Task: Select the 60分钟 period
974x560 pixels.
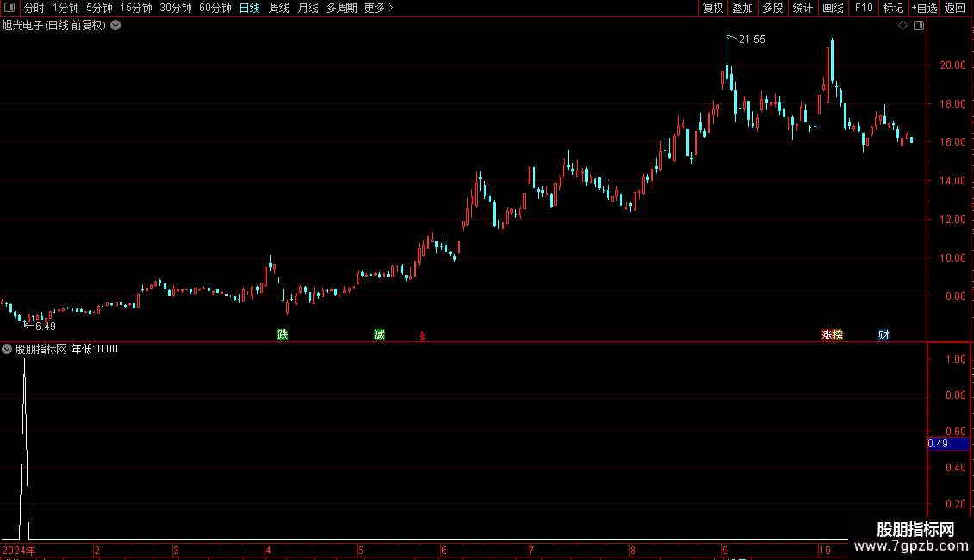Action: pyautogui.click(x=215, y=8)
